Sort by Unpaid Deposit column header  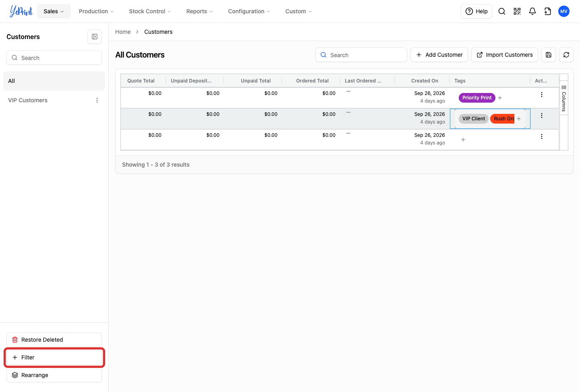191,81
